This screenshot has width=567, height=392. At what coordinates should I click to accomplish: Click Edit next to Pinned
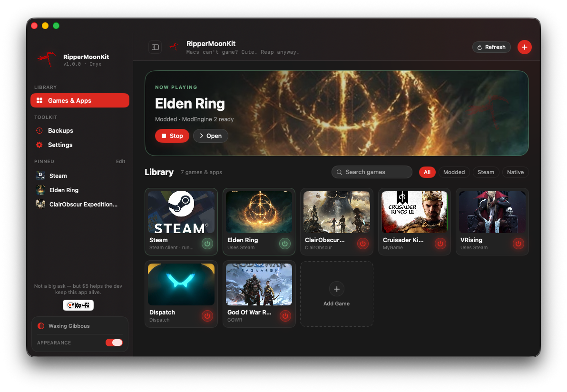click(120, 161)
